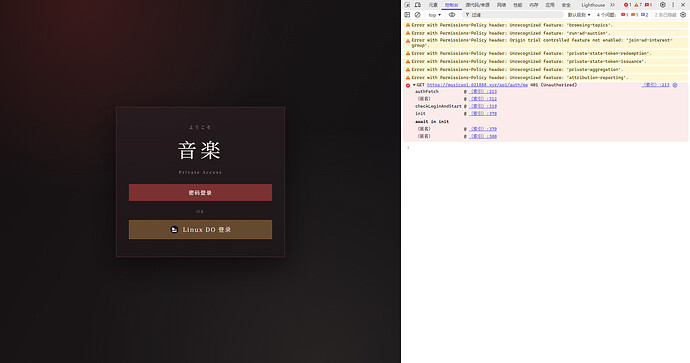Click the ようこそ welcome text
Image resolution: width=690 pixels, height=363 pixels.
[x=200, y=127]
